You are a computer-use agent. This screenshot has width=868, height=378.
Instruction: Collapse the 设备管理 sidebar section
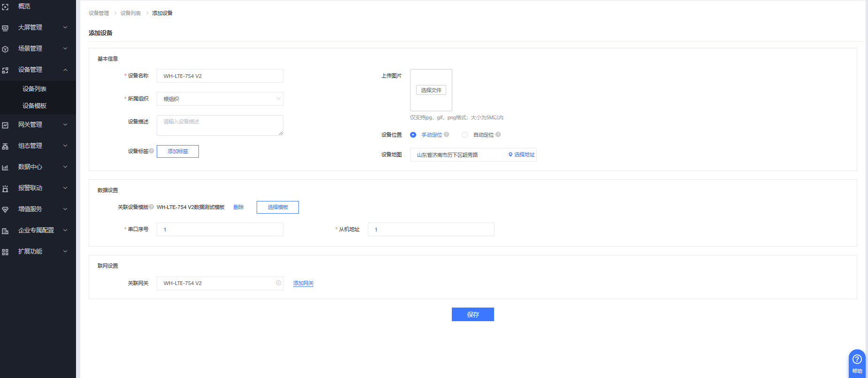65,70
